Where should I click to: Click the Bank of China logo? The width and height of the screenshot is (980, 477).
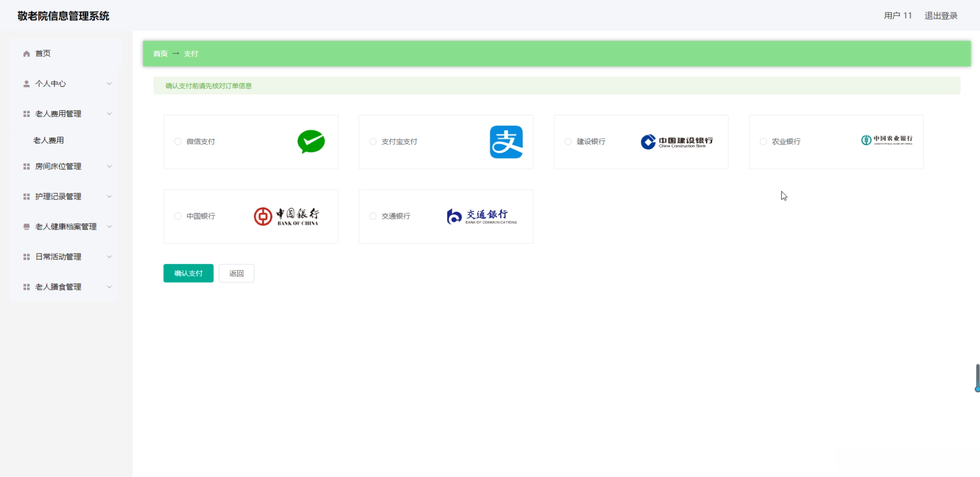[x=286, y=216]
